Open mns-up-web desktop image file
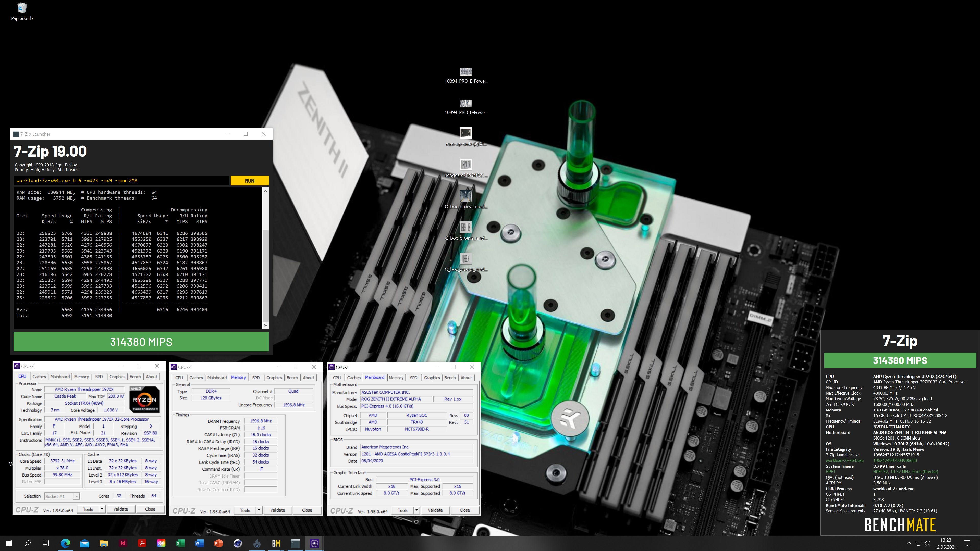Screen dimensions: 980x551 tap(466, 137)
